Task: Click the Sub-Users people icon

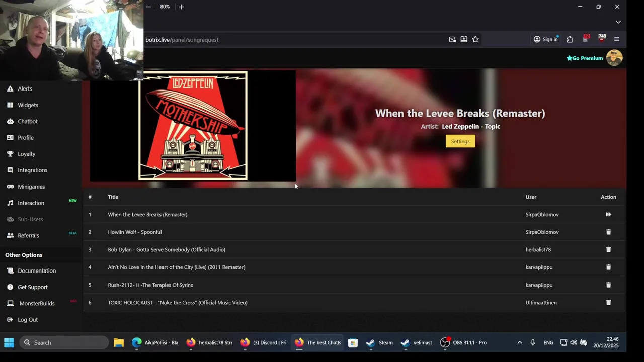Action: pos(10,219)
